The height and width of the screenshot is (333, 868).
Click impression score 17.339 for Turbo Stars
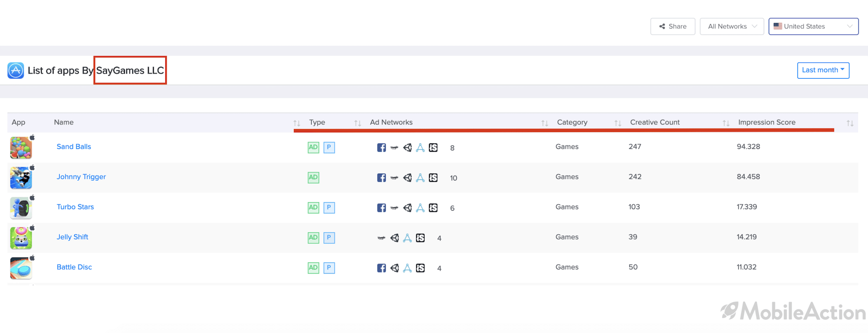pyautogui.click(x=747, y=207)
